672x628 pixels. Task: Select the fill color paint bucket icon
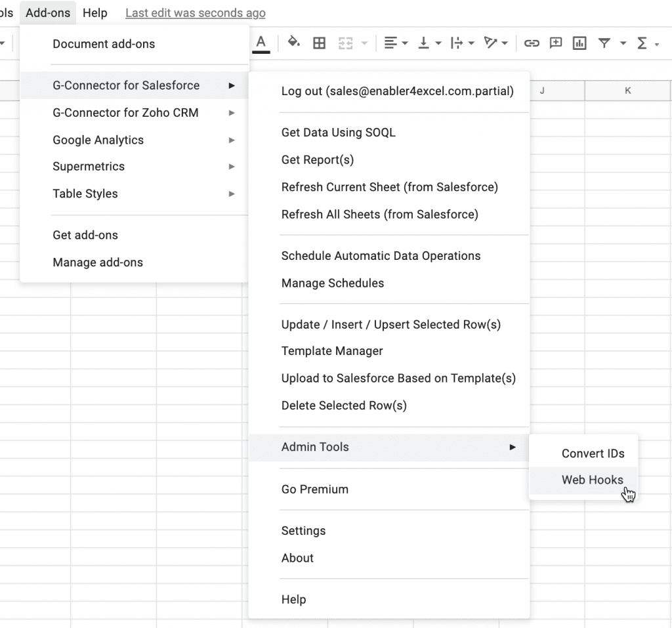293,43
